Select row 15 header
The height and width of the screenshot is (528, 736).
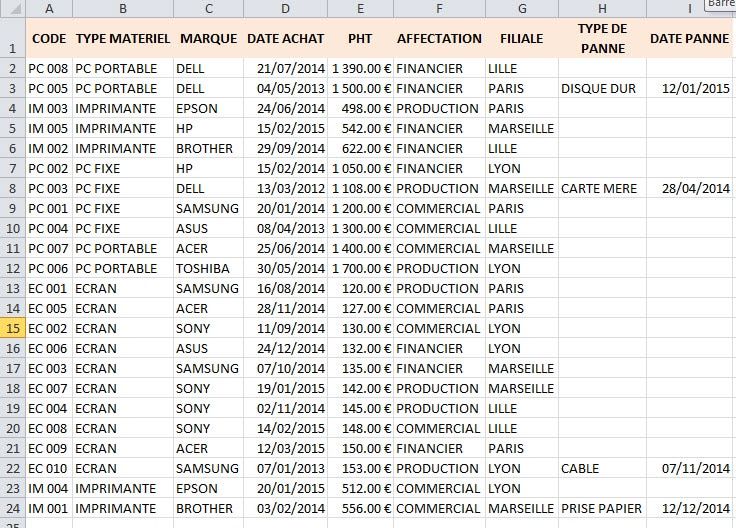click(x=13, y=328)
